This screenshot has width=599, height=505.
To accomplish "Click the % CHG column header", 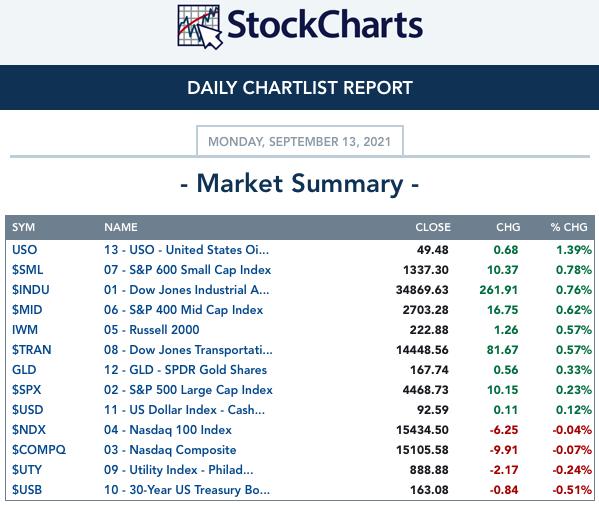I will [x=569, y=227].
